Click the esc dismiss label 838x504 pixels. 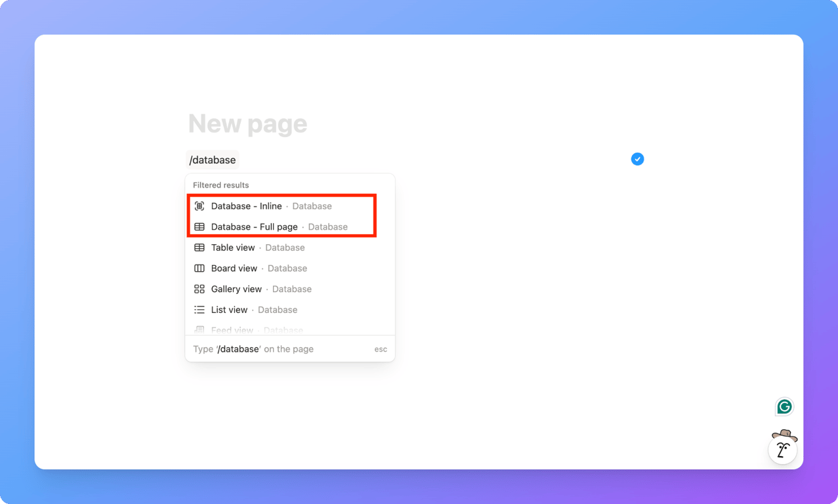pyautogui.click(x=381, y=348)
